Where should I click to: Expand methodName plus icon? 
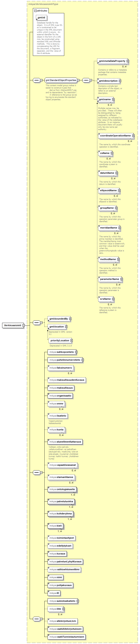pos(118,259)
